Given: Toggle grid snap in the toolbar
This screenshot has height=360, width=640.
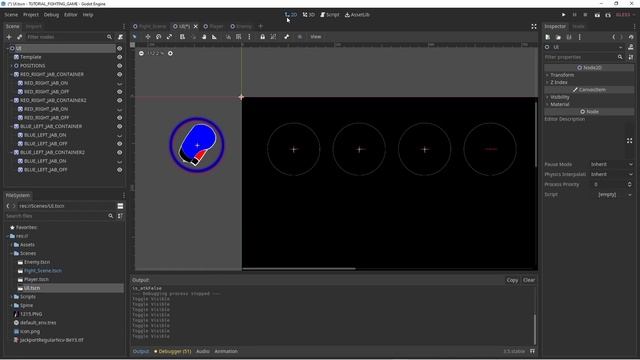Looking at the screenshot, I should coord(239,37).
